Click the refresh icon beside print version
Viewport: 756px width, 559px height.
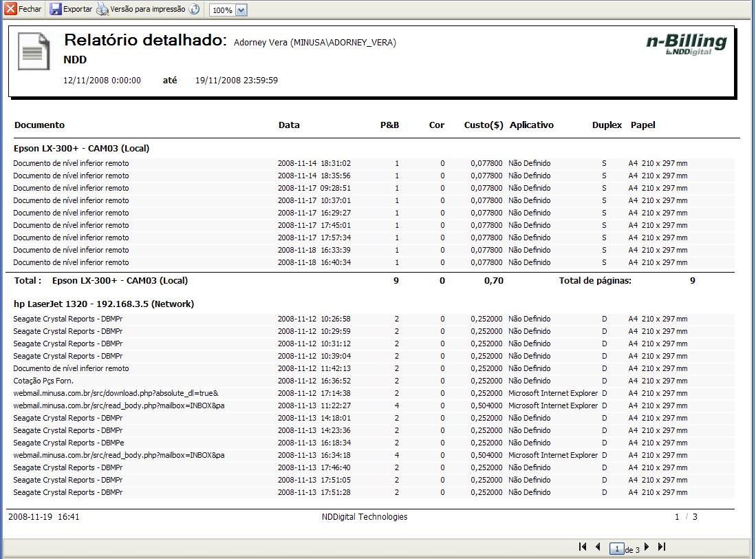[x=194, y=9]
